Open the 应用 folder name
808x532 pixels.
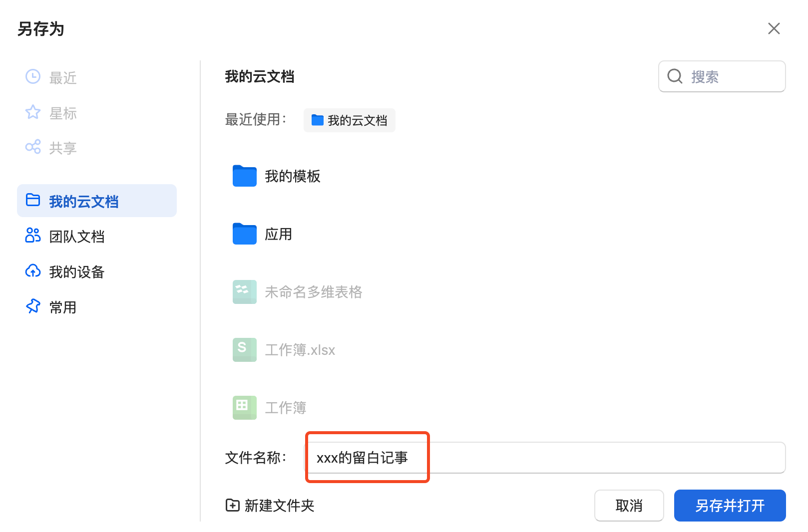pos(279,234)
